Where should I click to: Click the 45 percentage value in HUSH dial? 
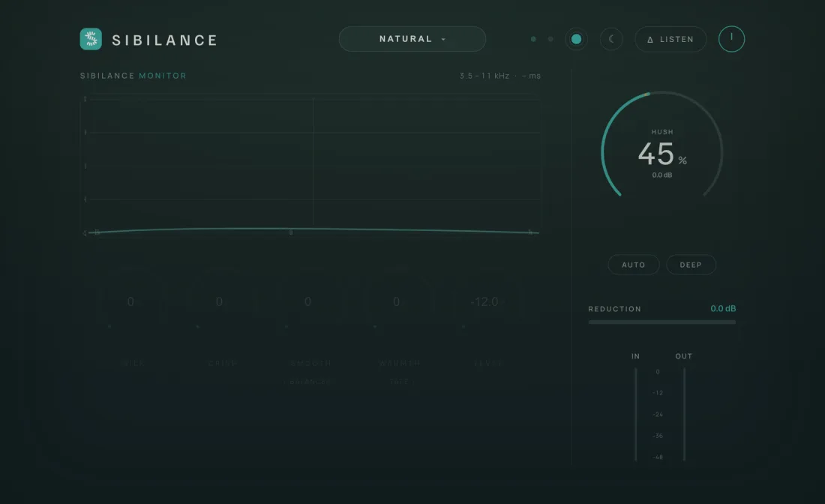(x=655, y=154)
